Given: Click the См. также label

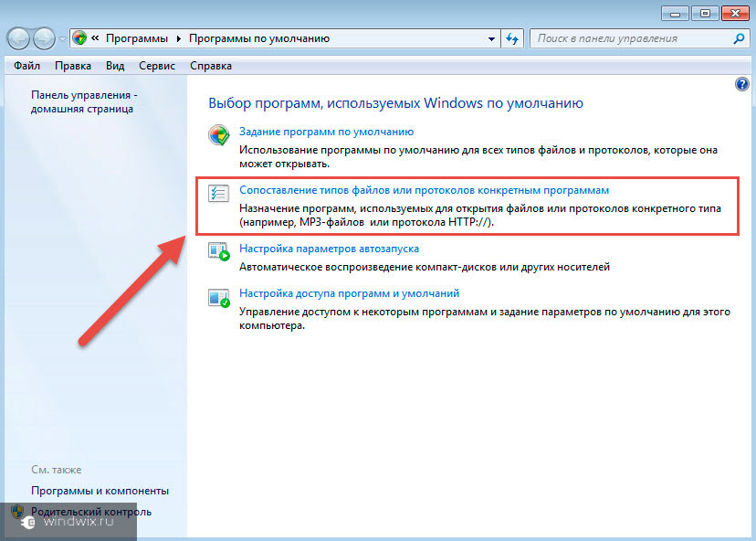Looking at the screenshot, I should (57, 470).
